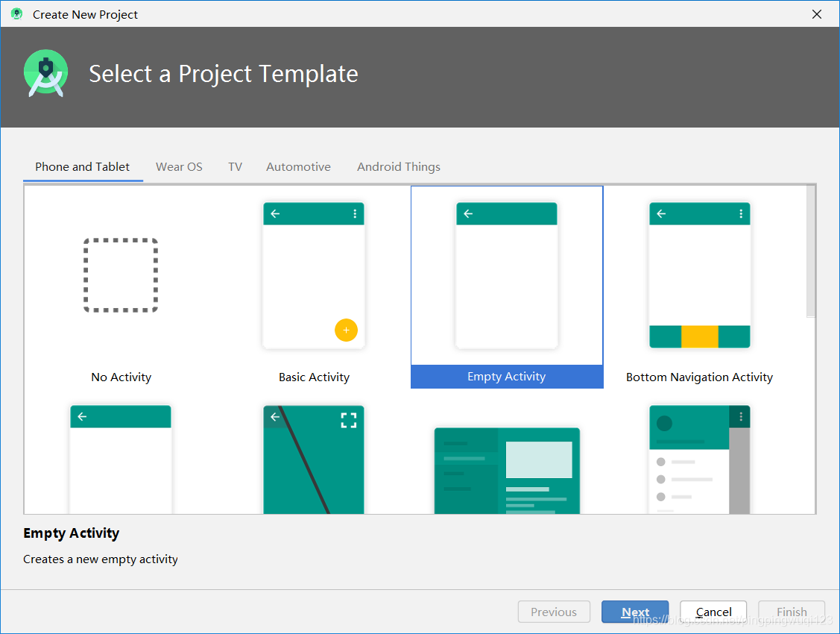The height and width of the screenshot is (634, 840).
Task: Pick the Bottom Navigation Activity template thumbnail
Action: pyautogui.click(x=700, y=275)
